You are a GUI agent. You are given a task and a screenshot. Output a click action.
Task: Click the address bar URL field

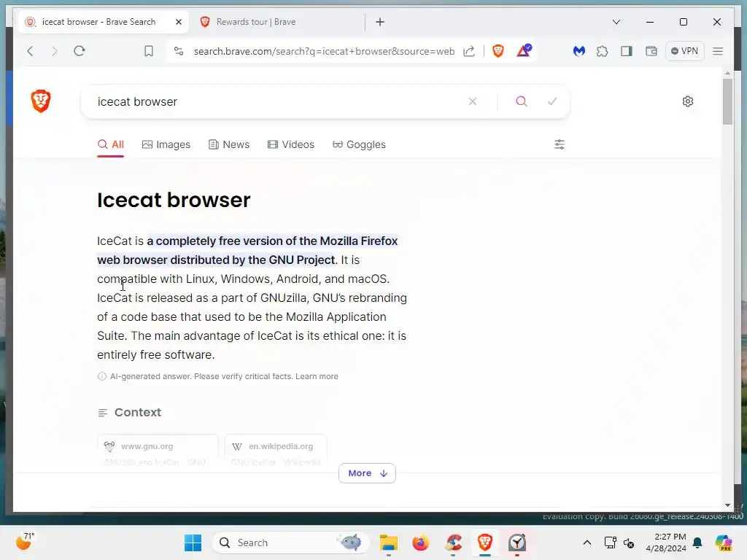point(324,51)
